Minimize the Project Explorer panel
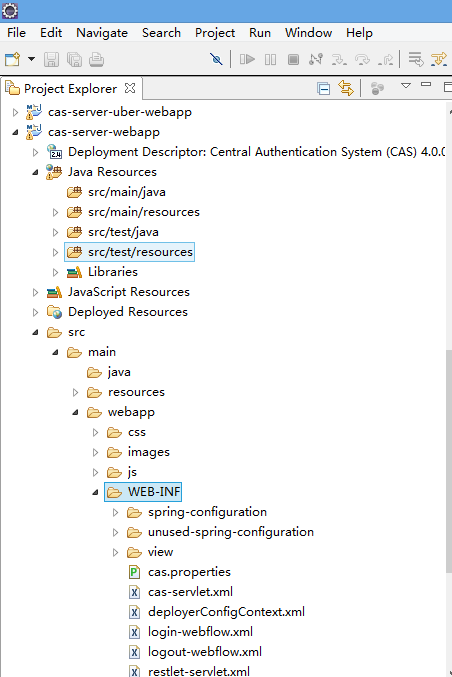The width and height of the screenshot is (452, 677). (x=426, y=85)
